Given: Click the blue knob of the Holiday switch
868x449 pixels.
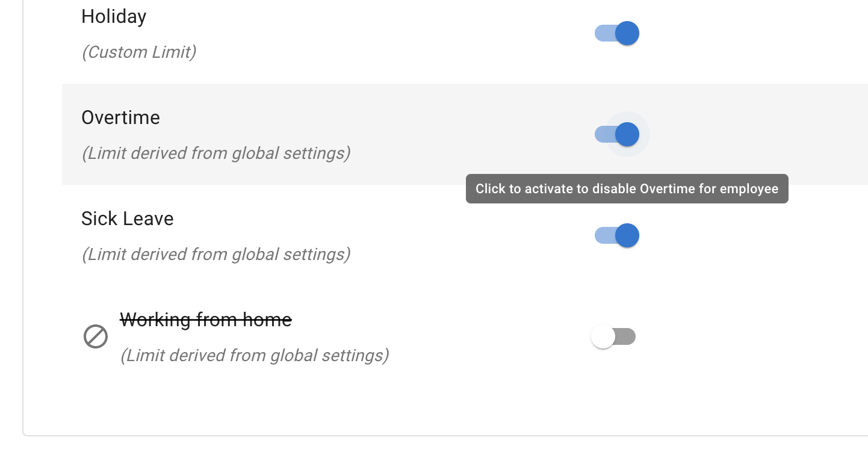Looking at the screenshot, I should (627, 33).
